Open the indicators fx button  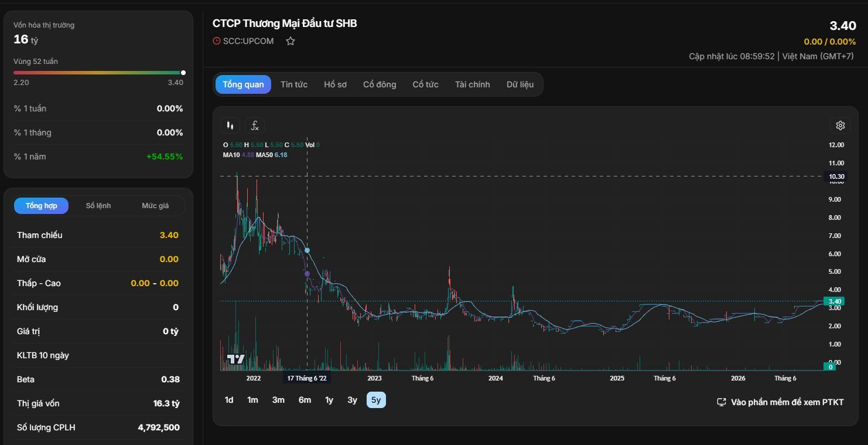coord(255,125)
